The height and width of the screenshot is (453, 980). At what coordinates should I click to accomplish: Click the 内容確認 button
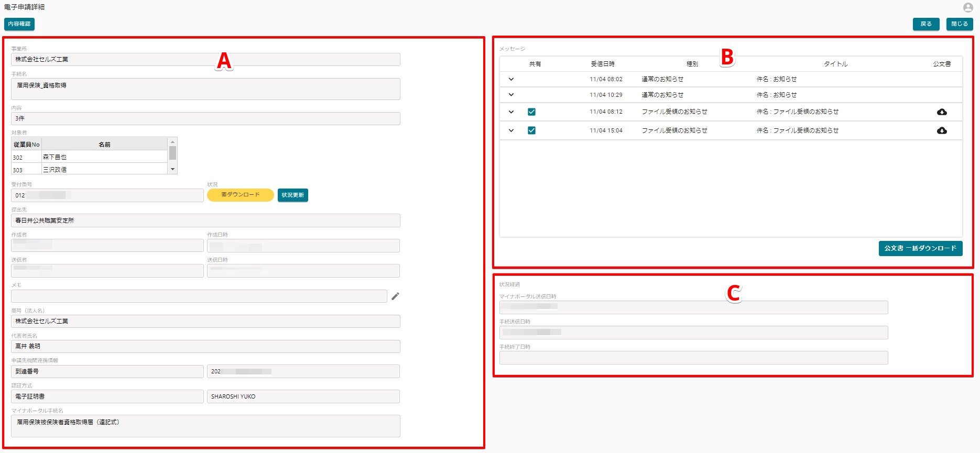[19, 24]
